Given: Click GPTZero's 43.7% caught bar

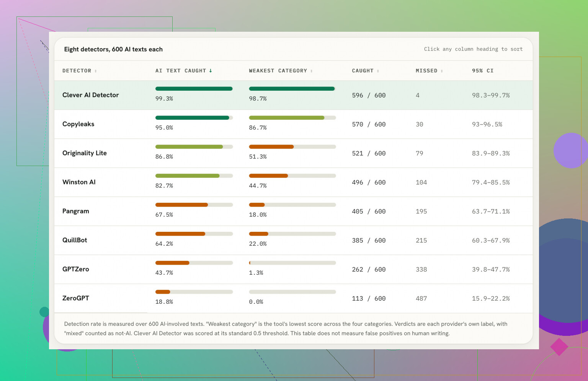Looking at the screenshot, I should pyautogui.click(x=194, y=263).
